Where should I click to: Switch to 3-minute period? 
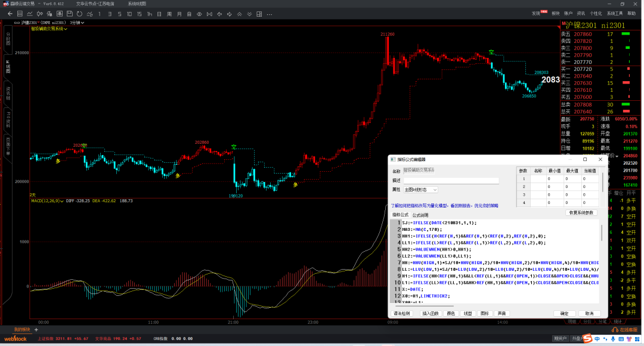(x=109, y=14)
